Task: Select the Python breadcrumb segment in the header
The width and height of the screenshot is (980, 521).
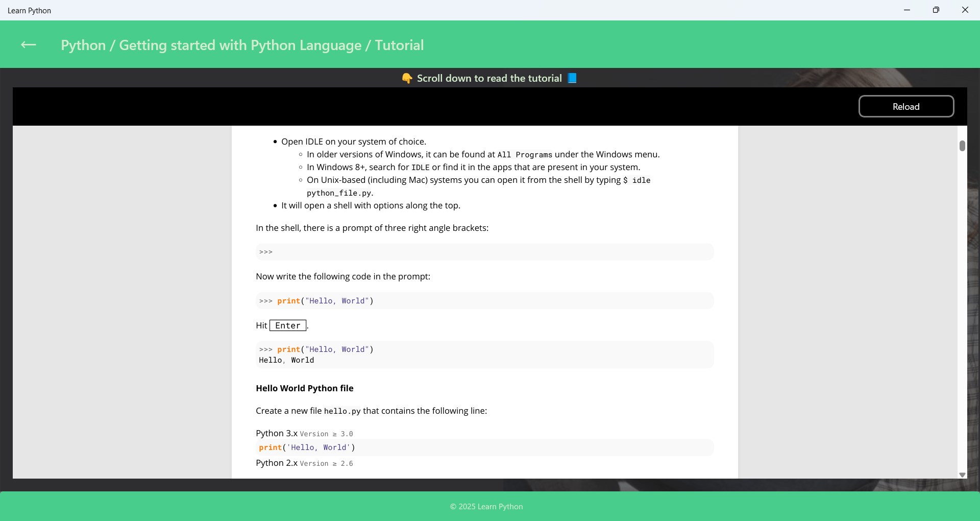Action: [x=82, y=45]
